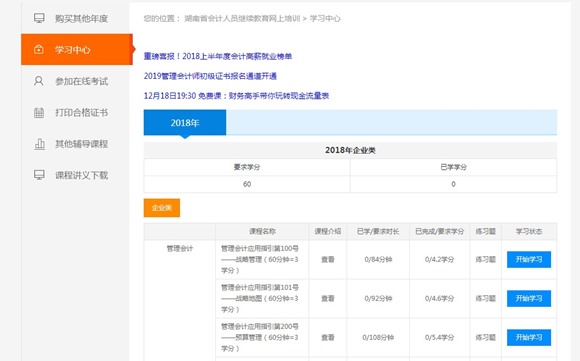580x361 pixels.
Task: Click course name 管理会计应用指引第100号 战略管理
Action: pos(260,260)
